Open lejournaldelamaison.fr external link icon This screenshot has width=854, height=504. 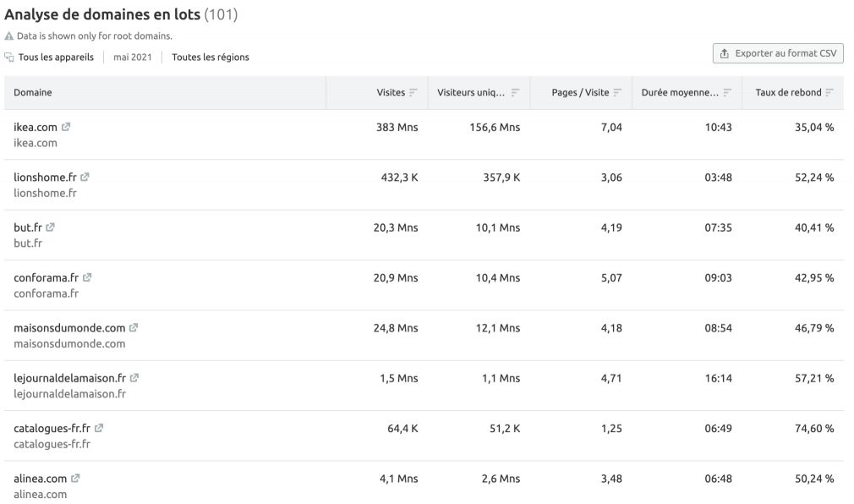click(134, 378)
